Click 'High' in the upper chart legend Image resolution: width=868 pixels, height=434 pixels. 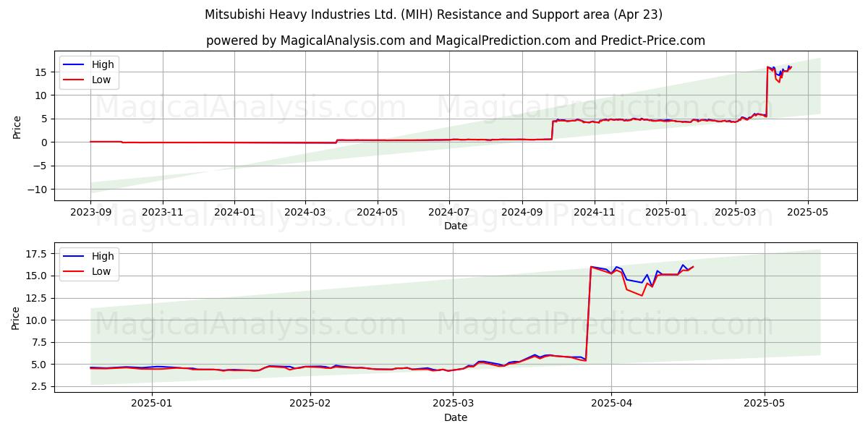(x=103, y=64)
